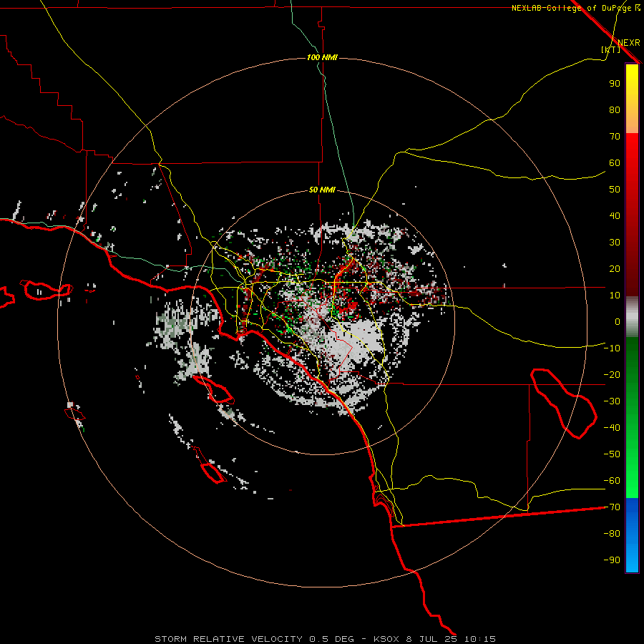Pick the gray zero-velocity color bar segment
Image resolution: width=644 pixels, height=644 pixels.
pos(632,316)
